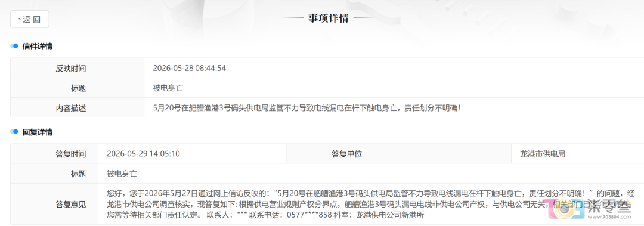
Task: Select the timestamp 2026-05-28 08:44:54
Action: (x=190, y=68)
